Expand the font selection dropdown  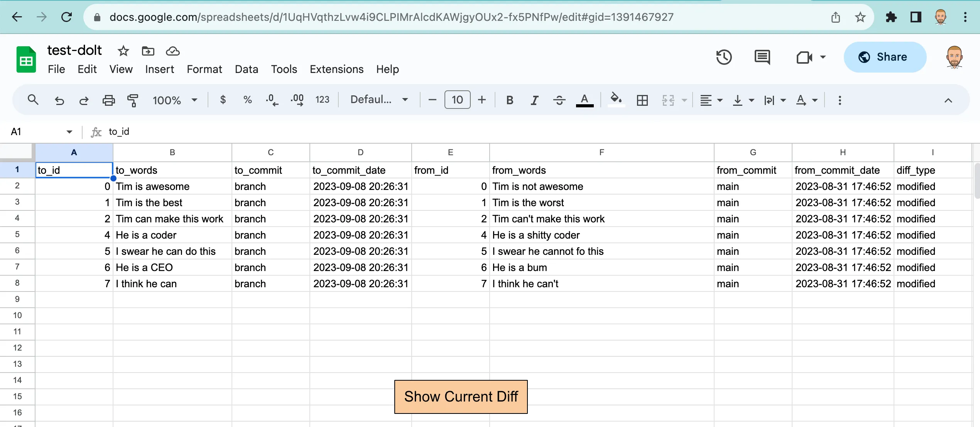coord(405,99)
